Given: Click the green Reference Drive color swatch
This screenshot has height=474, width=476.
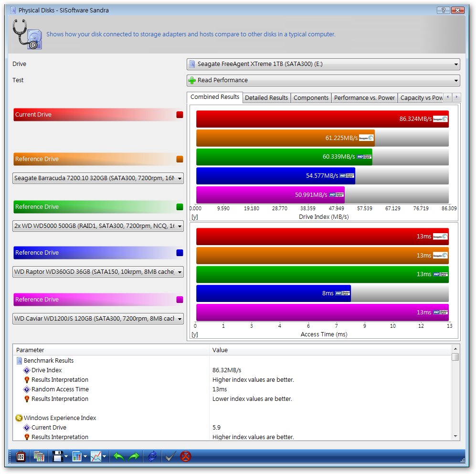Looking at the screenshot, I should (180, 207).
